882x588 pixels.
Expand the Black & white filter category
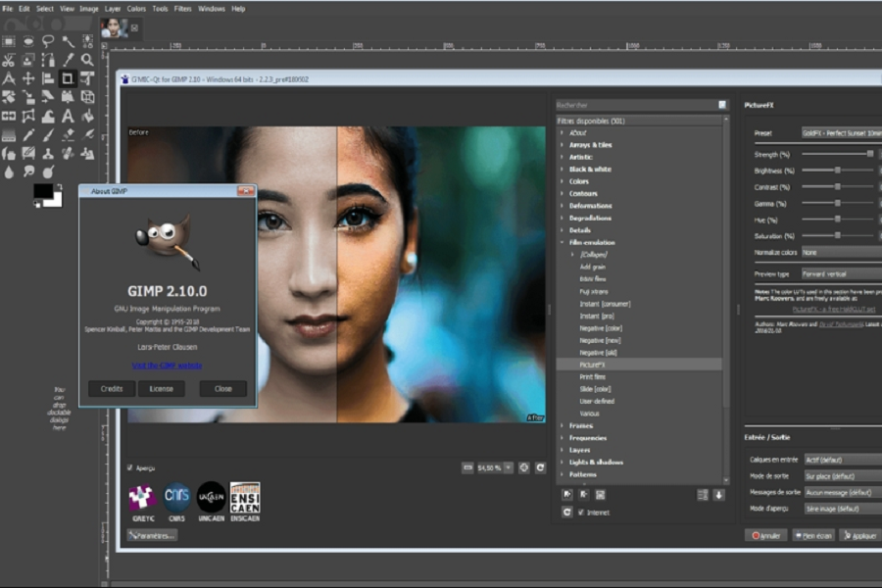562,169
